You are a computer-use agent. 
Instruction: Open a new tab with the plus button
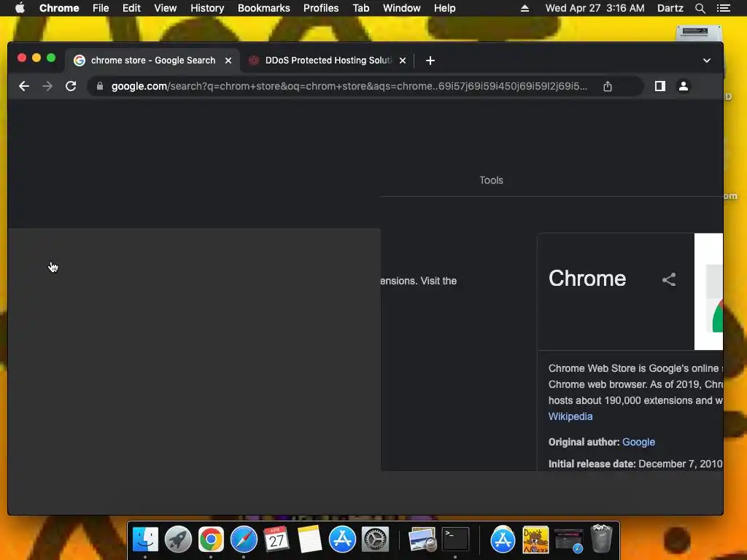(x=430, y=61)
